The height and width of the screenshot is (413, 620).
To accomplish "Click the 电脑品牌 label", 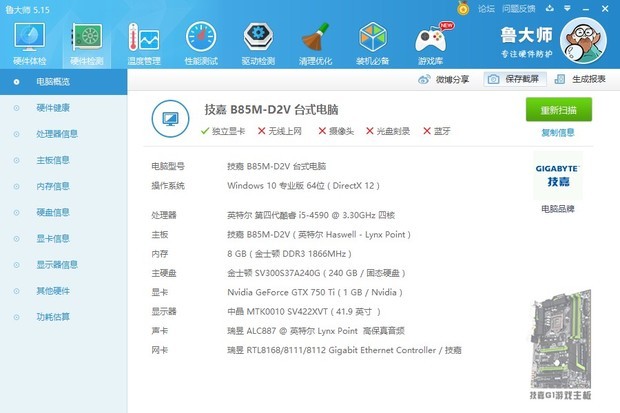I will click(558, 208).
